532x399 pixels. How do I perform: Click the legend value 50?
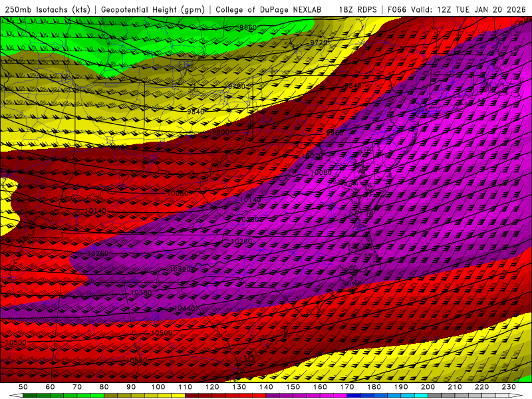tap(23, 387)
